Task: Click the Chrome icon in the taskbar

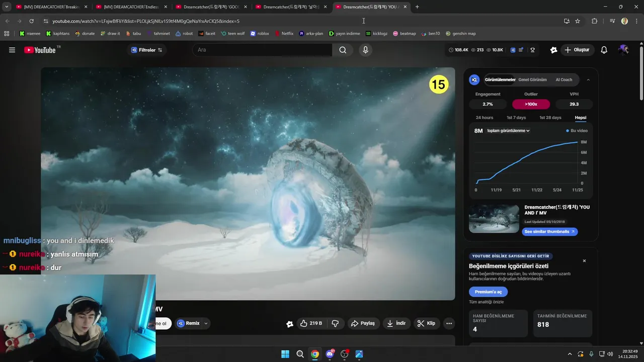Action: tap(314, 354)
